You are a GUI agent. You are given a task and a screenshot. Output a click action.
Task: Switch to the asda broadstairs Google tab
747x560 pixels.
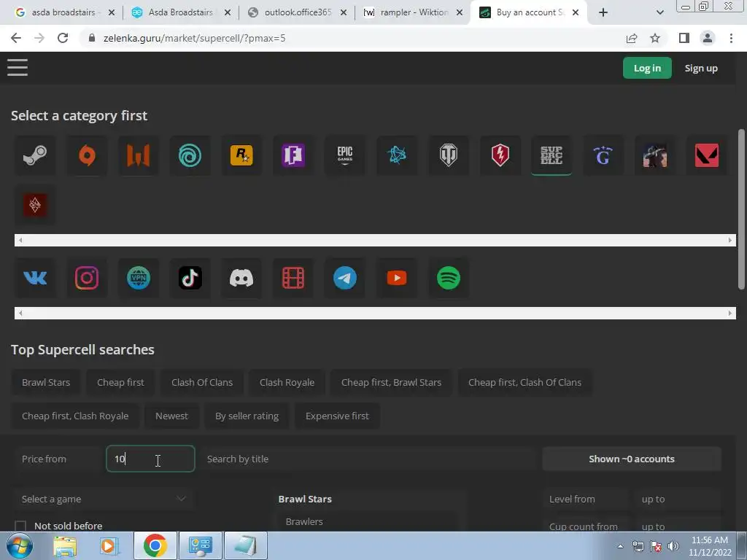click(64, 12)
